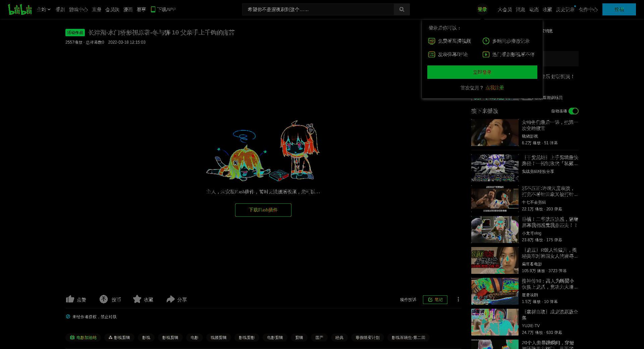The image size is (644, 349).
Task: Open the 星君说剧 video thumbnail
Action: [x=495, y=291]
